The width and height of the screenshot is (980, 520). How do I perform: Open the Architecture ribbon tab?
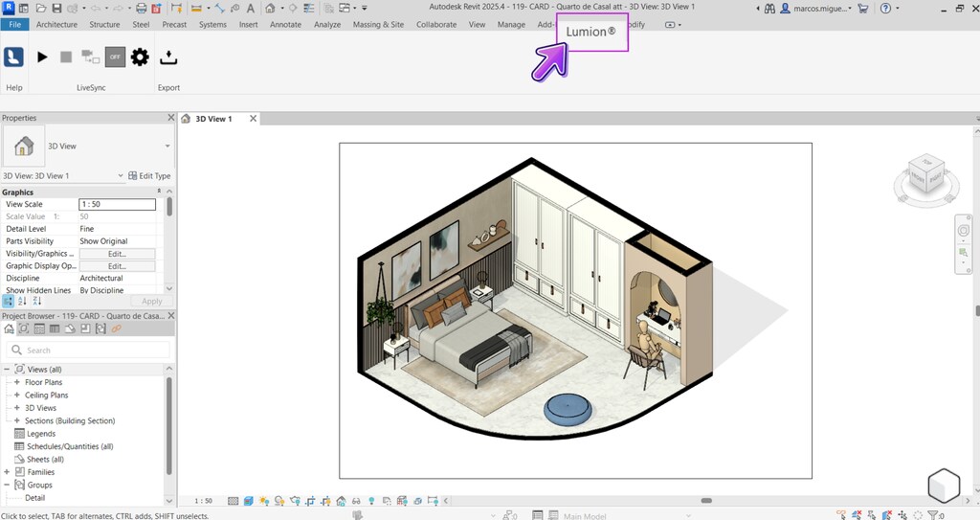click(x=56, y=24)
